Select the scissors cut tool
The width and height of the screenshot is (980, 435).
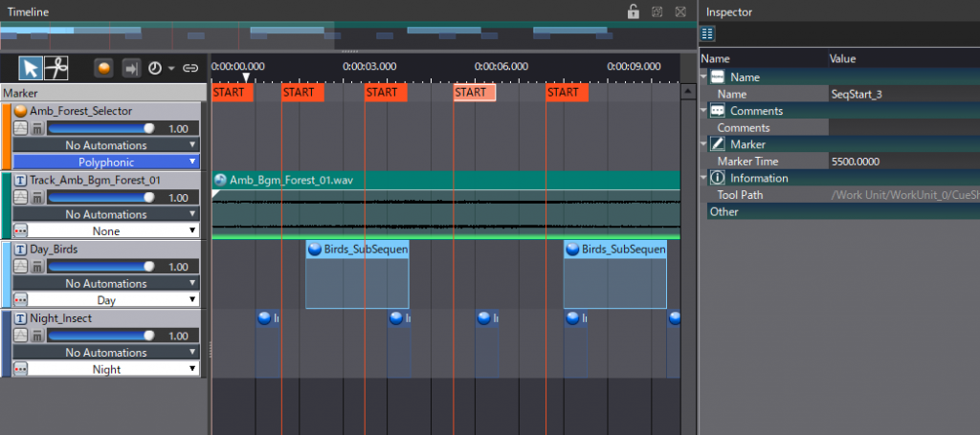(x=57, y=68)
